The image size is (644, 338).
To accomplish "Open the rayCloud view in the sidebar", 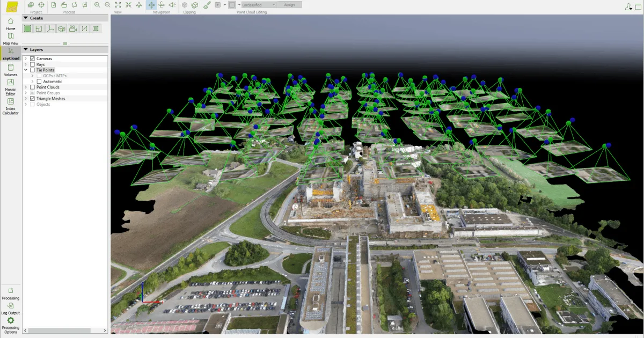I will (x=10, y=53).
